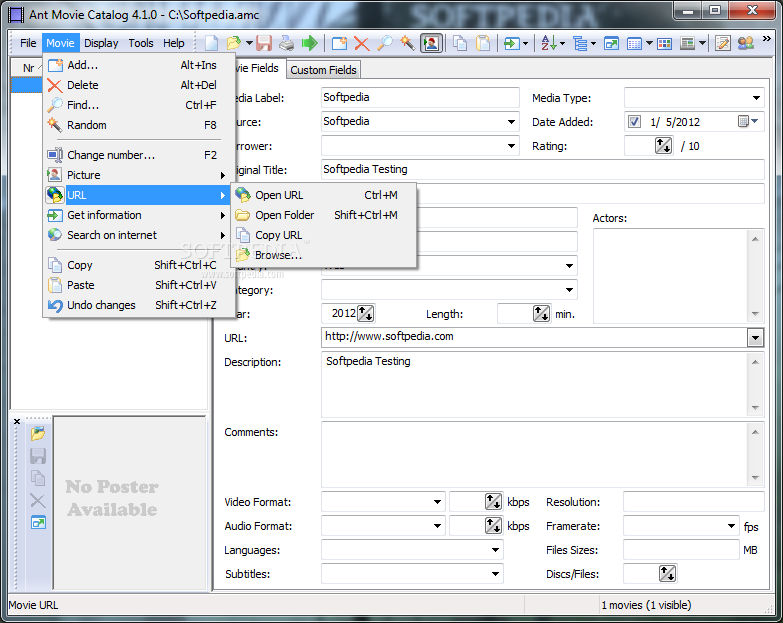Click the Discs/Files spinner button
Screen dimensions: 783x623
(667, 574)
